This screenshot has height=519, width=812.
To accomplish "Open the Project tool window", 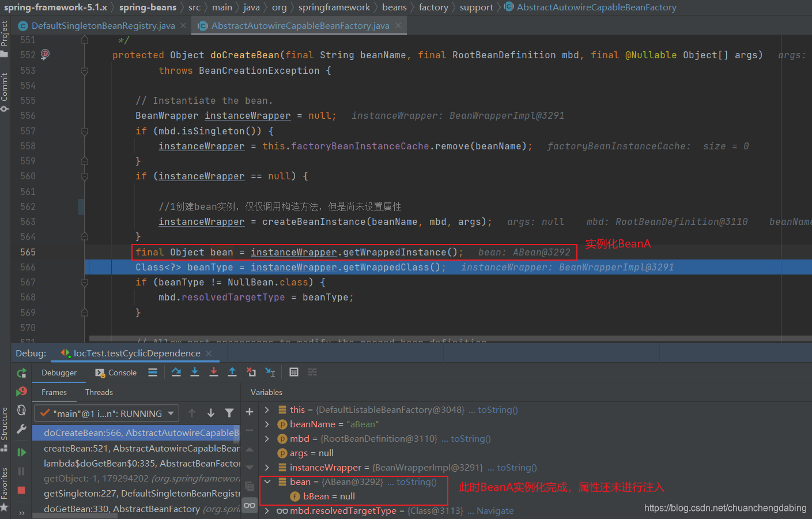I will pos(5,39).
